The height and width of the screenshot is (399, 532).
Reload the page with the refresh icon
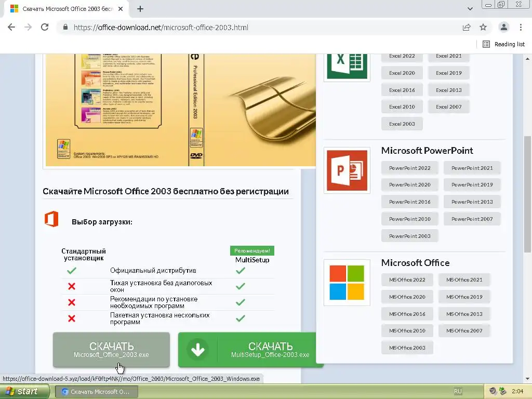click(x=45, y=27)
